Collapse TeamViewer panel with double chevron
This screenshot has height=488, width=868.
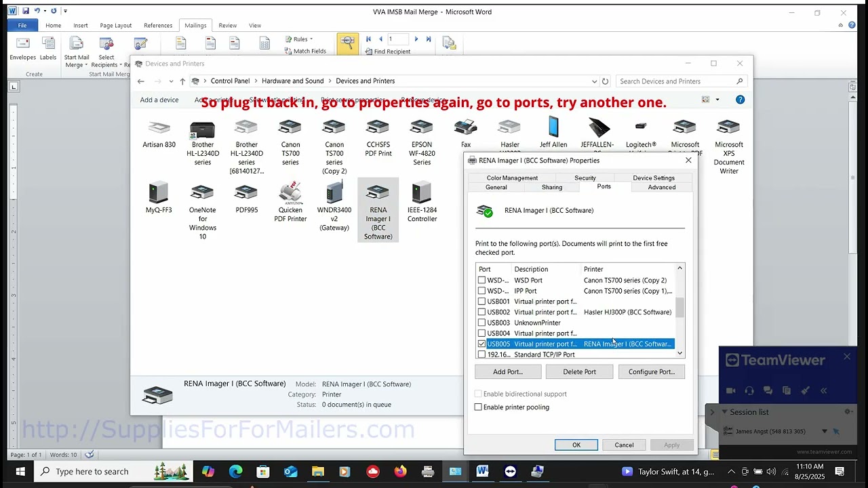(x=824, y=390)
